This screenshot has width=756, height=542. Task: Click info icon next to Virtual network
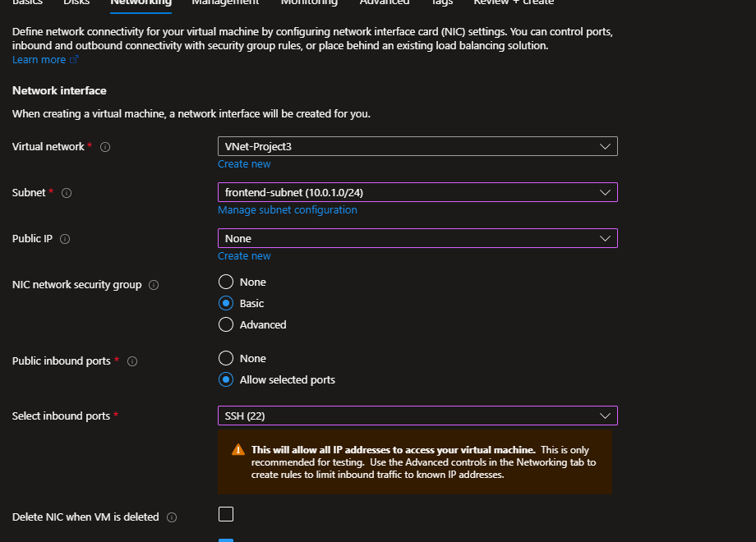(x=105, y=147)
